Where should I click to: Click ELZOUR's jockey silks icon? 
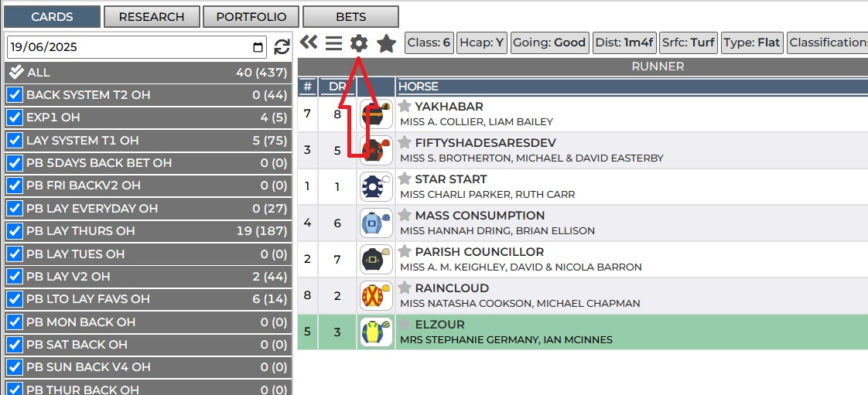376,332
